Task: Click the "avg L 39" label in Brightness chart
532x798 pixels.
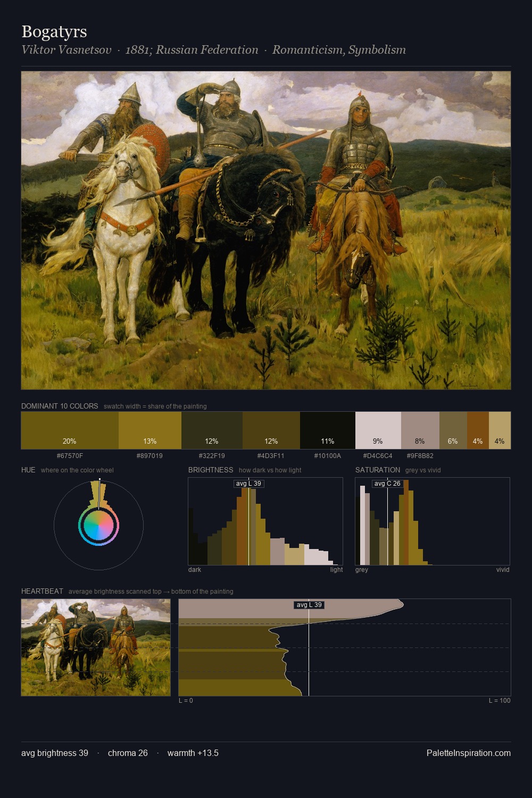Action: (x=248, y=484)
